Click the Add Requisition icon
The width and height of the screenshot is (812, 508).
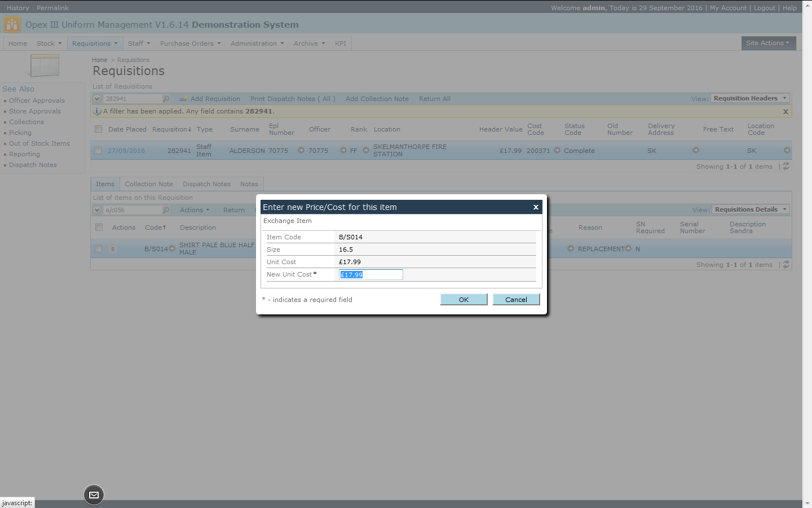183,99
